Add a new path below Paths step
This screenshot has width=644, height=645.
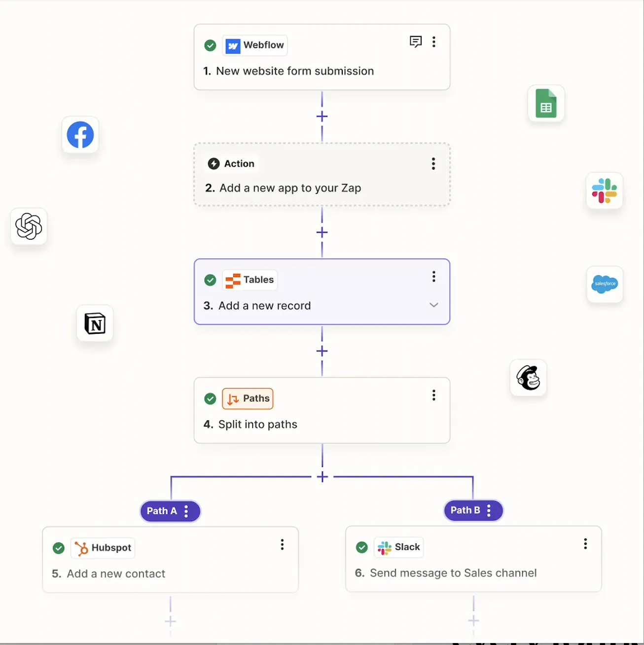click(322, 477)
